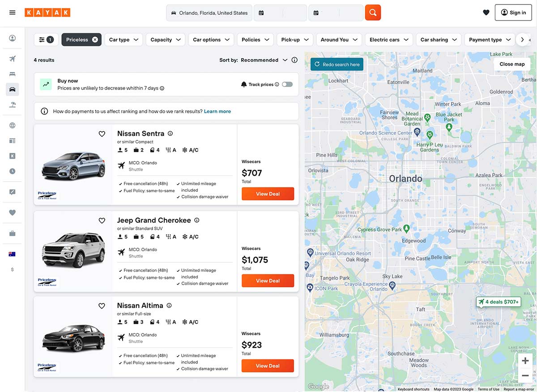Show info icon next to Jeep Grand Cherokee
The height and width of the screenshot is (392, 537).
(197, 220)
